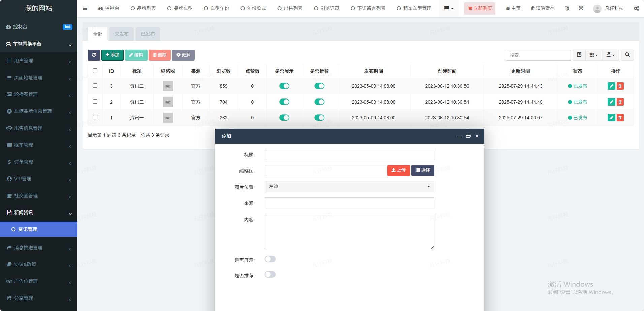Switch to the 未发布 tab
Viewport: 644px width, 311px height.
(x=121, y=34)
